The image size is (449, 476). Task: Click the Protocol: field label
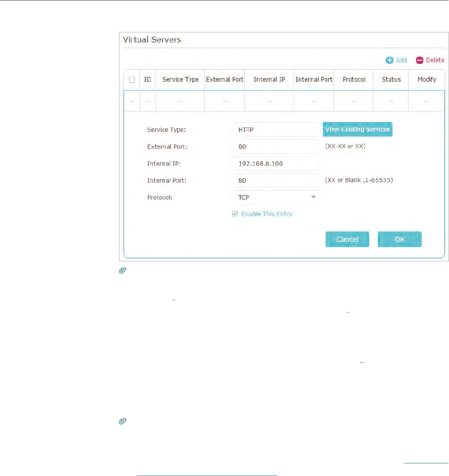click(x=159, y=197)
